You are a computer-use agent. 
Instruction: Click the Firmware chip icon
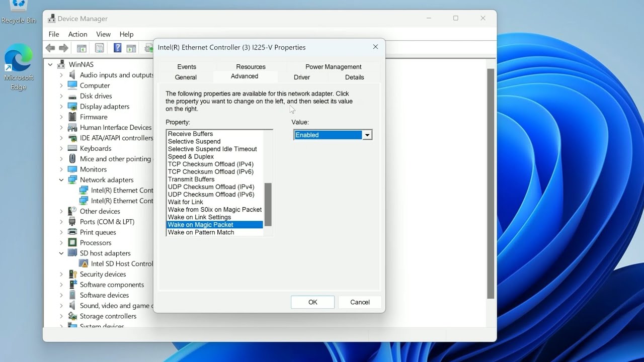[x=72, y=117]
